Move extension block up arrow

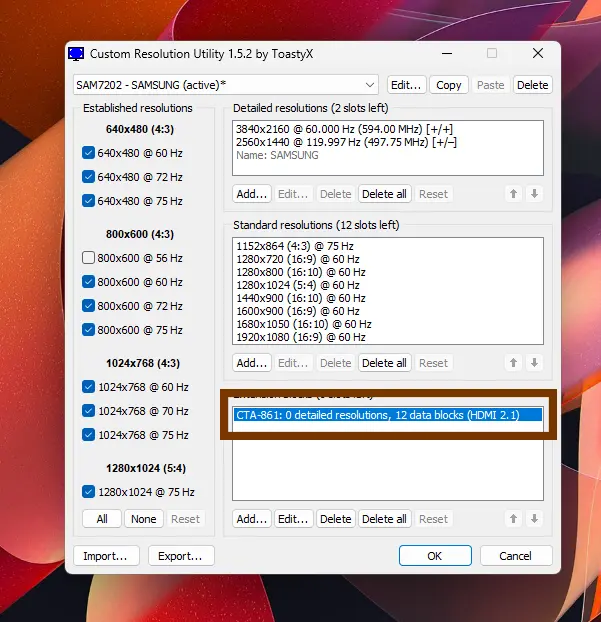(x=513, y=519)
